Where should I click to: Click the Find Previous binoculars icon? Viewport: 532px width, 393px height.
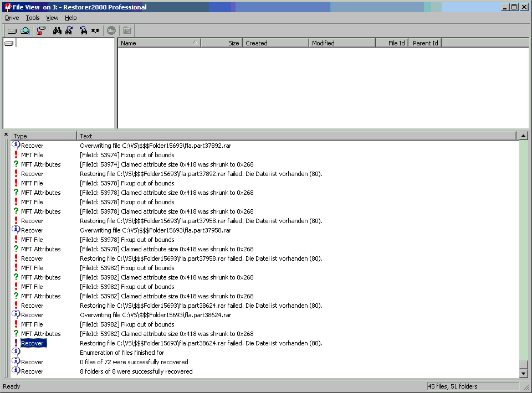(83, 31)
